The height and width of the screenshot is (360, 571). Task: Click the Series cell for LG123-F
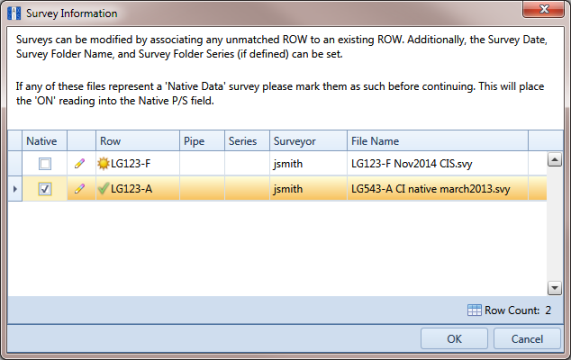click(247, 164)
